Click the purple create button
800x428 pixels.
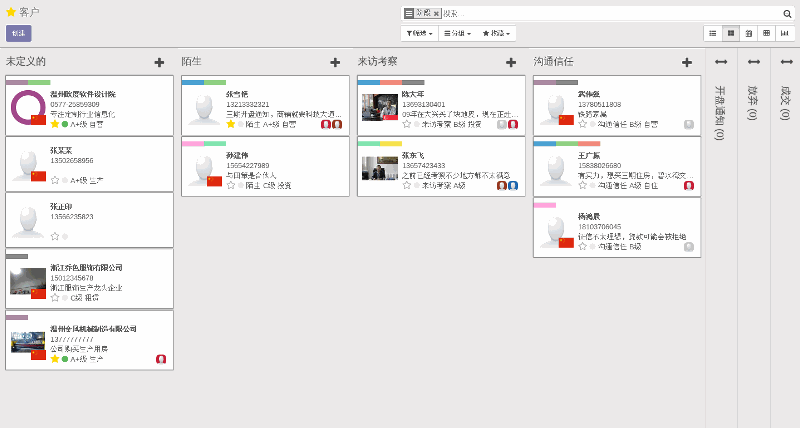tap(18, 33)
